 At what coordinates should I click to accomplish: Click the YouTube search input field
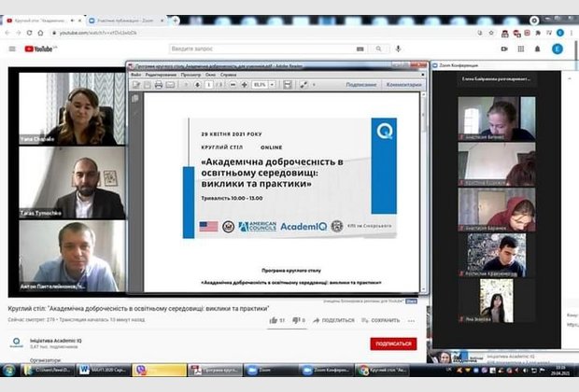(x=261, y=49)
